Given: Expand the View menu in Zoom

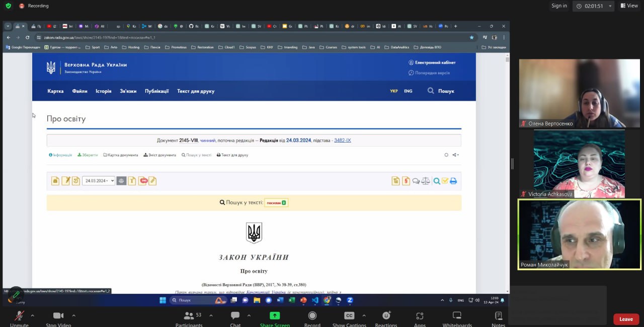Looking at the screenshot, I should (x=629, y=6).
